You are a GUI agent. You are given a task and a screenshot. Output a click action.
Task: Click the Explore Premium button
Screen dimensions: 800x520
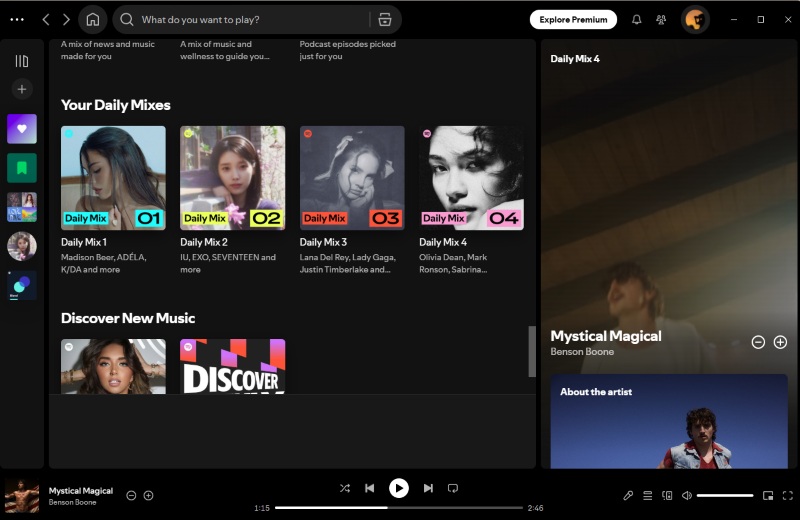(x=573, y=19)
